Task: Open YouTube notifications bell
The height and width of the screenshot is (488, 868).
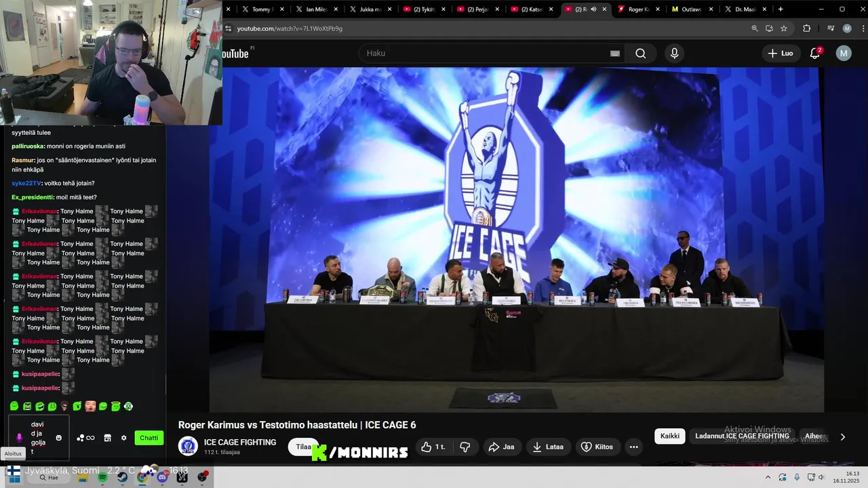Action: click(x=815, y=53)
